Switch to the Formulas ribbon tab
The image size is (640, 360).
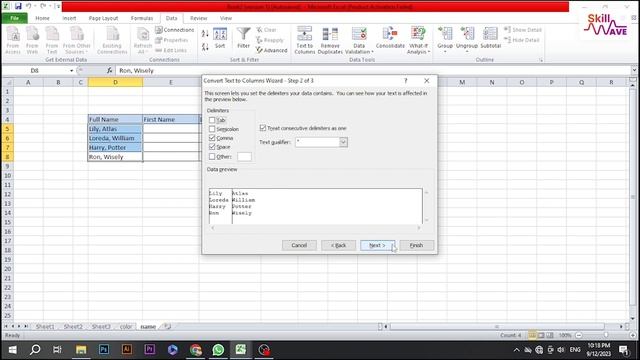(142, 18)
